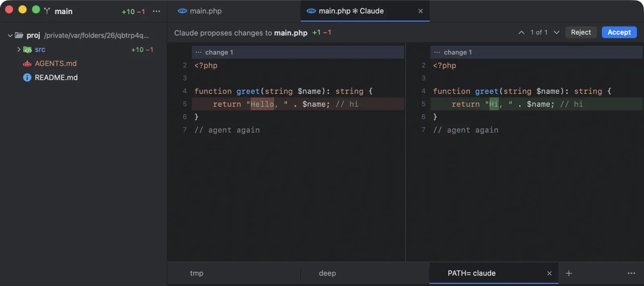The height and width of the screenshot is (286, 644).
Task: Click PHP icon on the Claude diff tab
Action: coord(311,11)
